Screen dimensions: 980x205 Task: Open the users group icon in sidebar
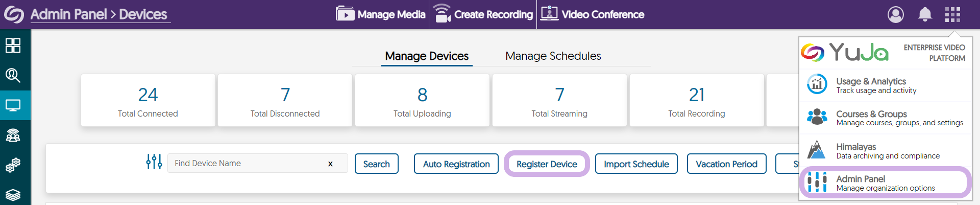click(x=13, y=135)
